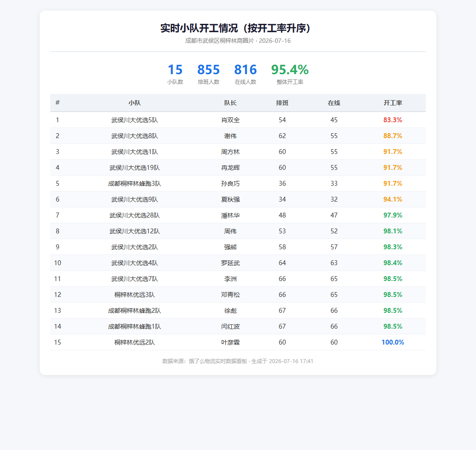Click captain name 叶彦霖

pos(231,342)
